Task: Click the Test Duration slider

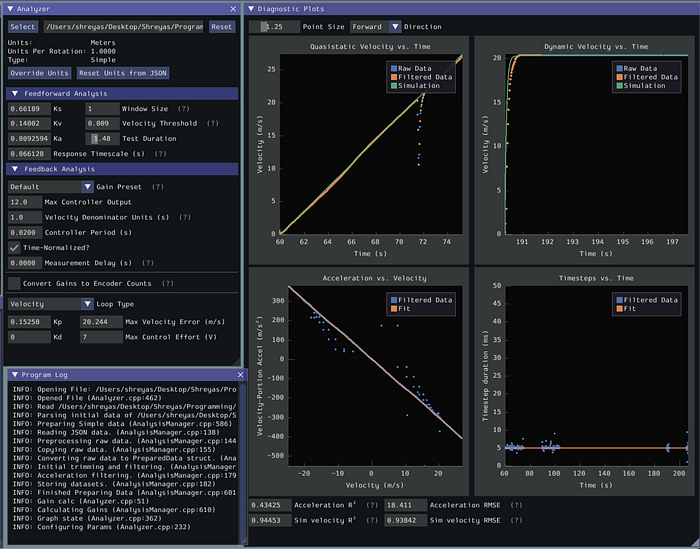Action: (102, 139)
